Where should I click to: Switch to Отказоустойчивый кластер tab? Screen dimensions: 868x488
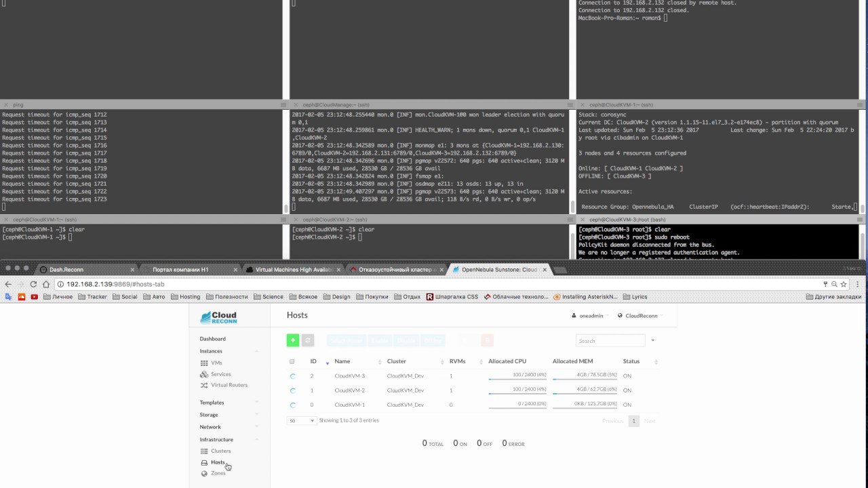tap(397, 270)
